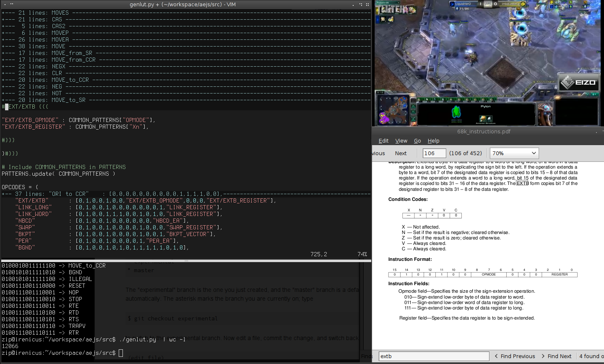Click Find Previous in the search bar

(515, 356)
